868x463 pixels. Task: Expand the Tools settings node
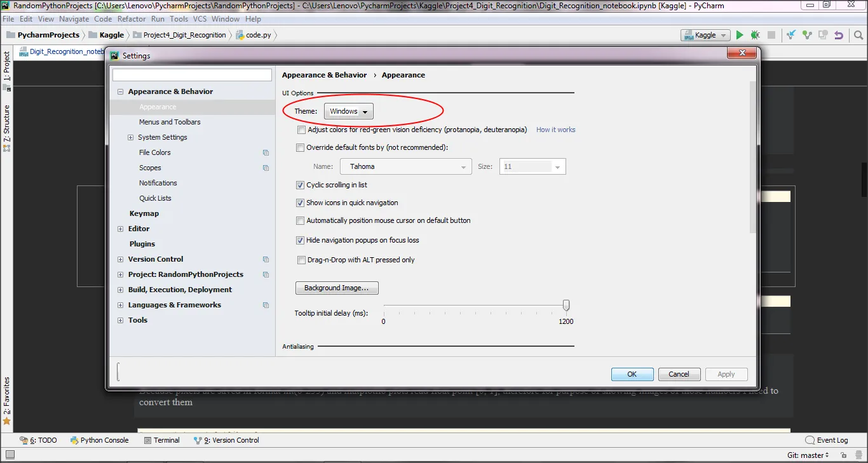(120, 320)
